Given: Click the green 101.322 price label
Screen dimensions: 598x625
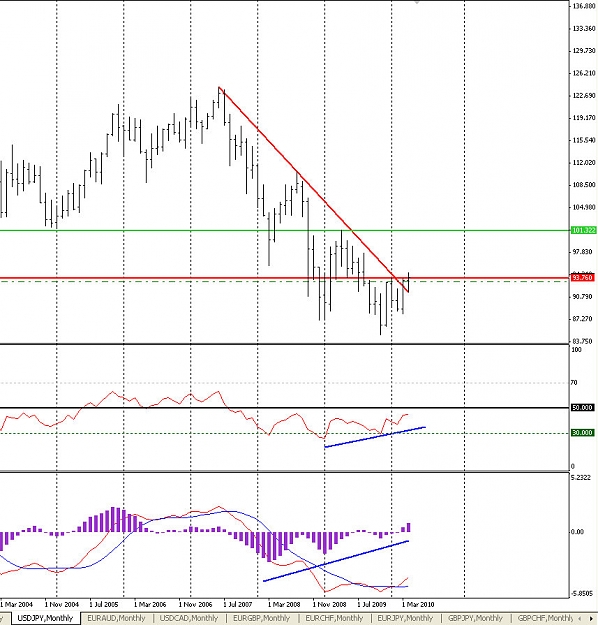Looking at the screenshot, I should 584,230.
